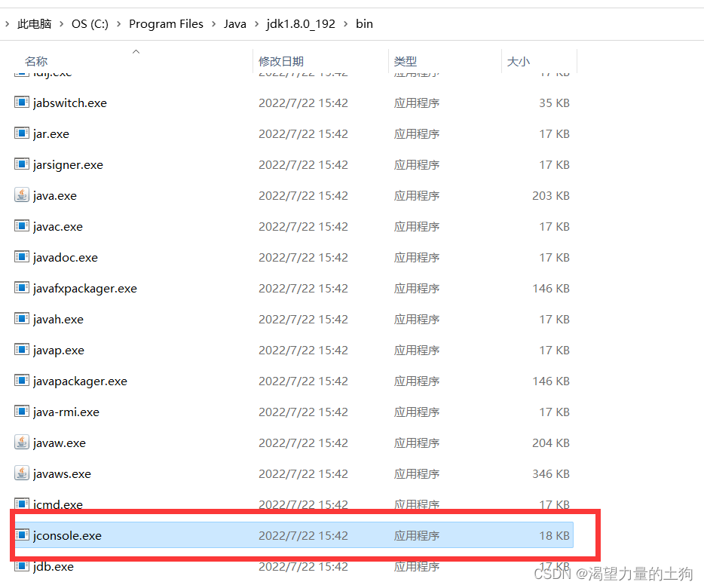
Task: Click the javadoc.exe file icon
Action: pos(22,257)
